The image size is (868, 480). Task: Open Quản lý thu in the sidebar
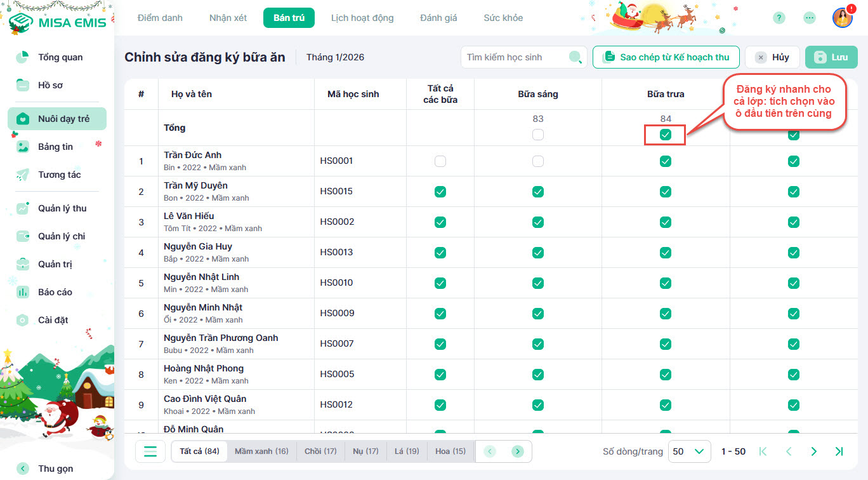(62, 208)
